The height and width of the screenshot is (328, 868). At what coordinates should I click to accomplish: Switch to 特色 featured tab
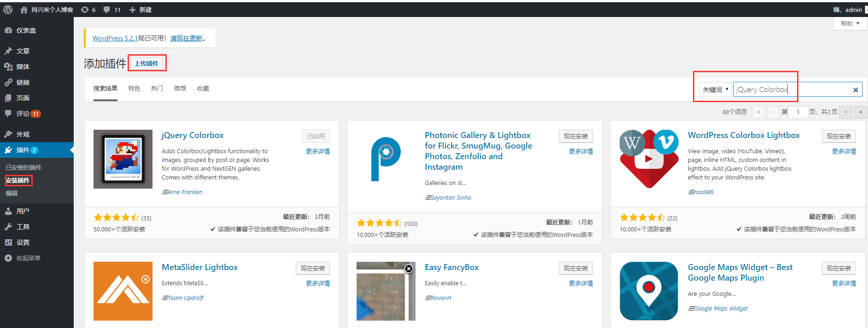click(x=134, y=88)
